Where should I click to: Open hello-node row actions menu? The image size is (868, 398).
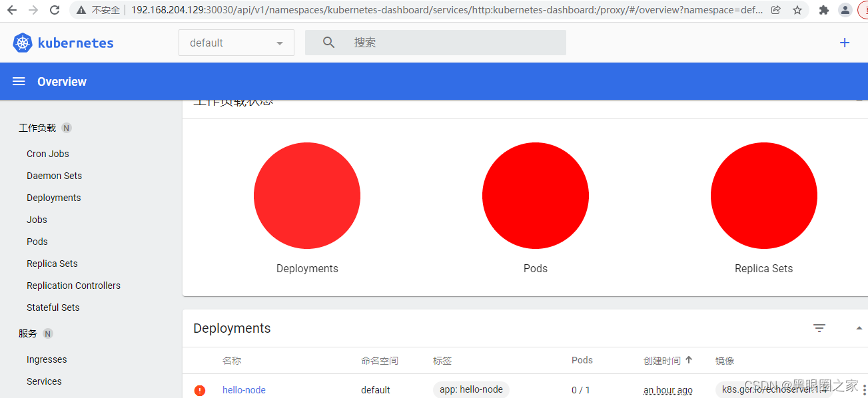pyautogui.click(x=864, y=390)
